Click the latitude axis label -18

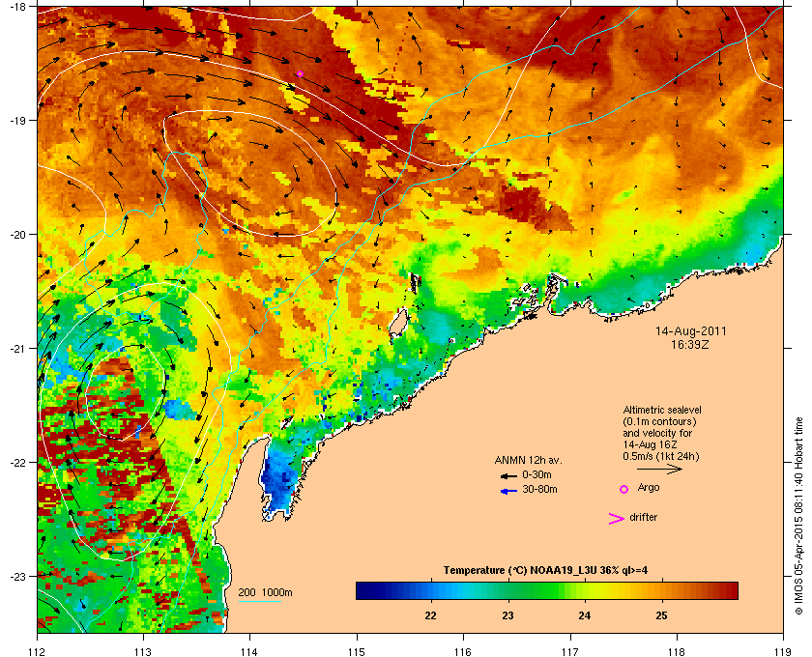(17, 7)
